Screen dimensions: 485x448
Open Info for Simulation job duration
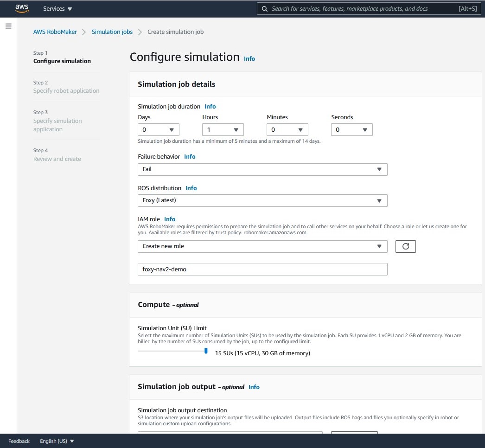click(x=210, y=106)
